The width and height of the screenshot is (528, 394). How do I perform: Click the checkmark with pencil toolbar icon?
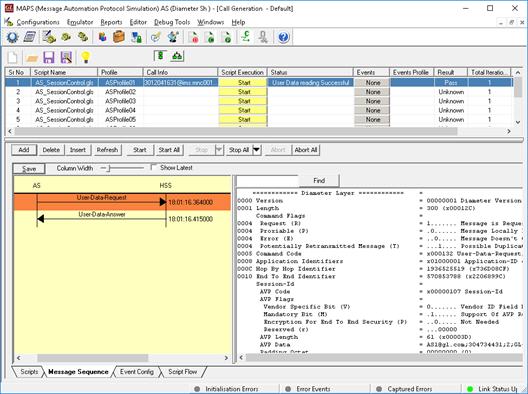click(x=155, y=37)
